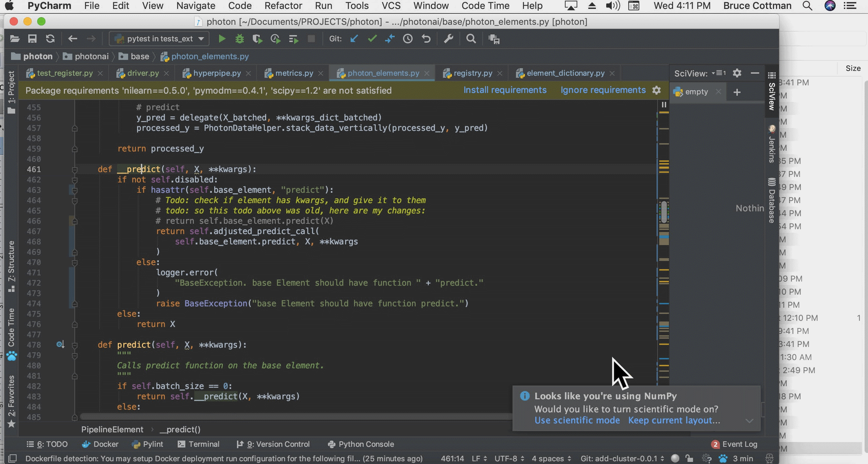The height and width of the screenshot is (464, 868).
Task: Collapse the __predict method fold at line 461
Action: pyautogui.click(x=75, y=170)
